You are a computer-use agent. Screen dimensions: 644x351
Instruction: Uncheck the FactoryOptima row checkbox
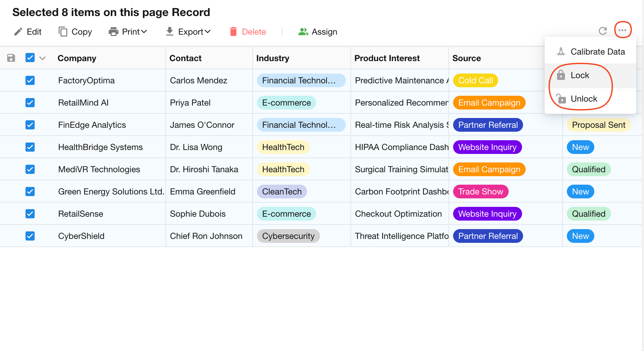tap(30, 80)
